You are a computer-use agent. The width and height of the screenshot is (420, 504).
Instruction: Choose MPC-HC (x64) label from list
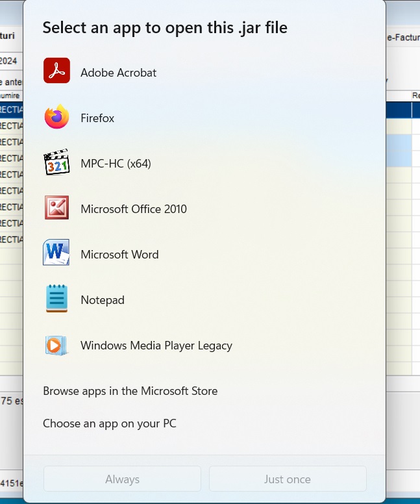[x=116, y=164]
